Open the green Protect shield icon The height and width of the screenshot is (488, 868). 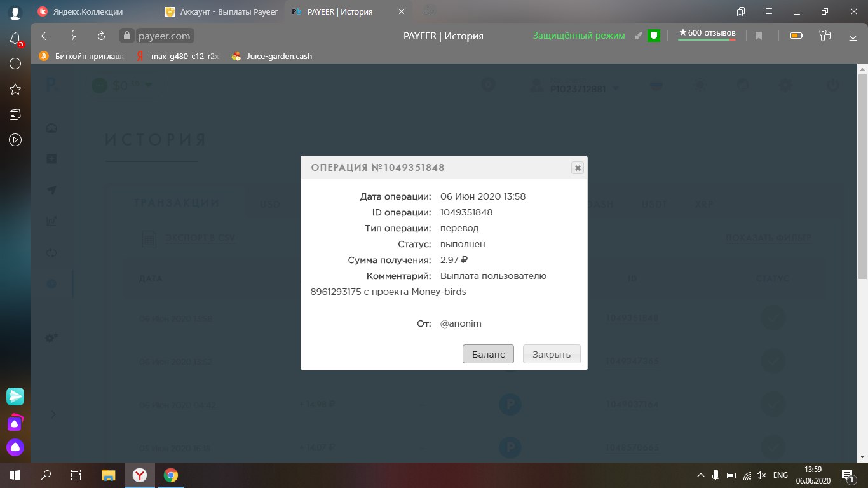pos(653,36)
